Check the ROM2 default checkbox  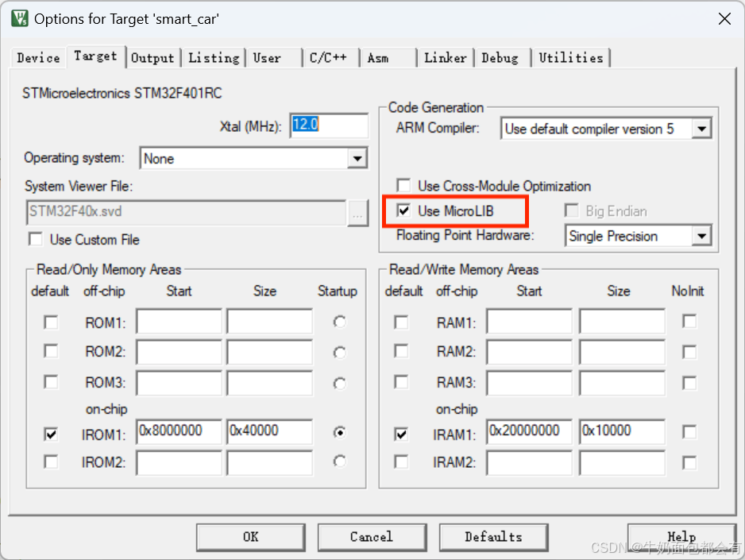(x=51, y=351)
